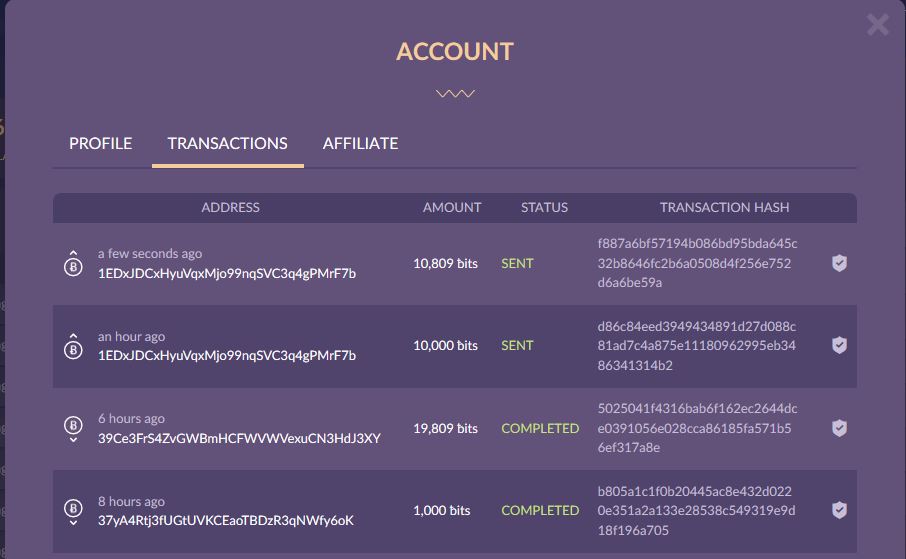Click the bitcoin withdrawal icon for 10,000 bits
Viewport: 906px width, 559px height.
(73, 346)
